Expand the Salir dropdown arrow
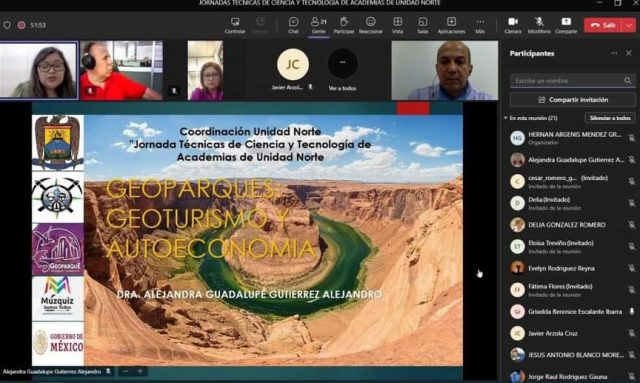 click(x=629, y=25)
